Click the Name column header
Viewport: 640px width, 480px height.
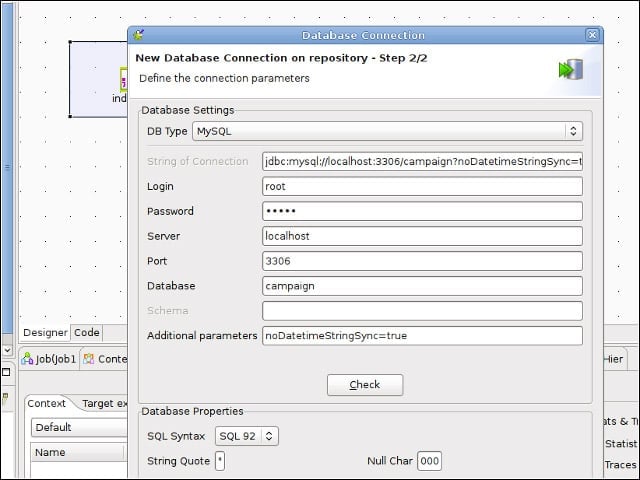(77, 452)
